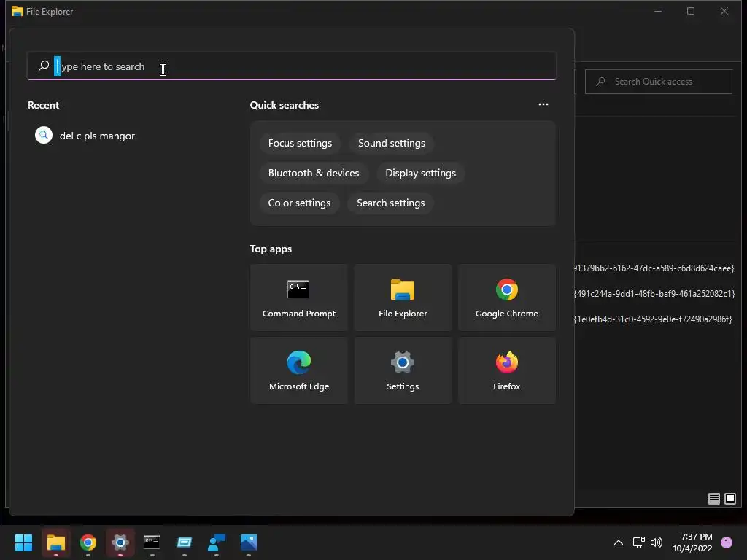
Task: Click Command Prompt icon in taskbar
Action: 152,542
